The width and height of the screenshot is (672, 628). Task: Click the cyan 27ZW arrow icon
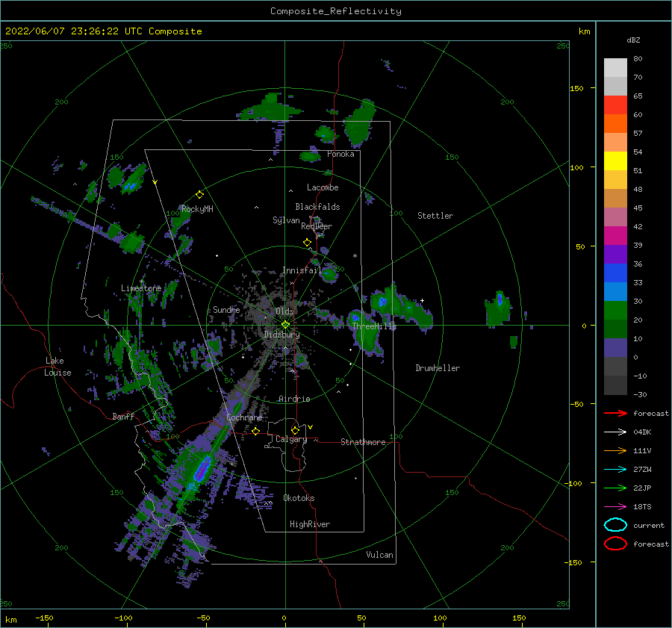coord(615,470)
